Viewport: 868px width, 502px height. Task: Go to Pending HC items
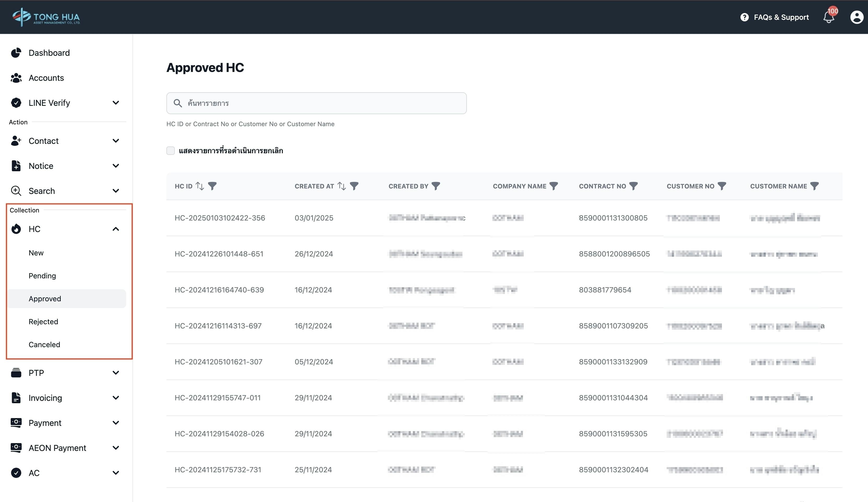click(42, 276)
